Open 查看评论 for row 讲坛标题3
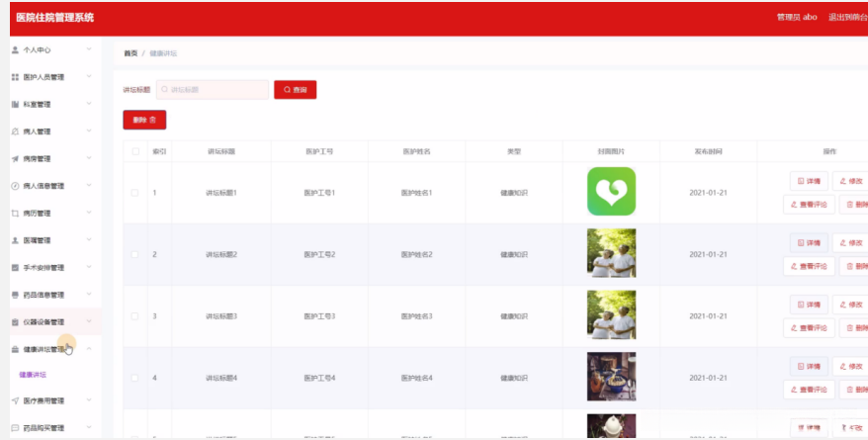Screen dimensions: 868x440 pos(809,327)
